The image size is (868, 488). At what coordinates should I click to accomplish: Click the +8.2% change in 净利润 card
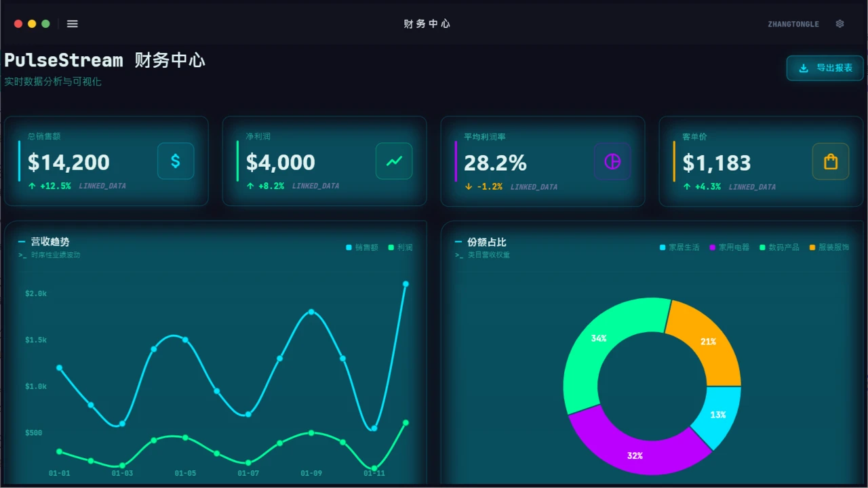(271, 186)
